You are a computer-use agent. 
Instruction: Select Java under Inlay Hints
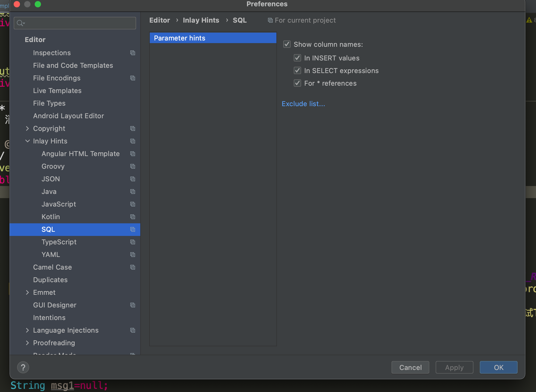pos(49,192)
